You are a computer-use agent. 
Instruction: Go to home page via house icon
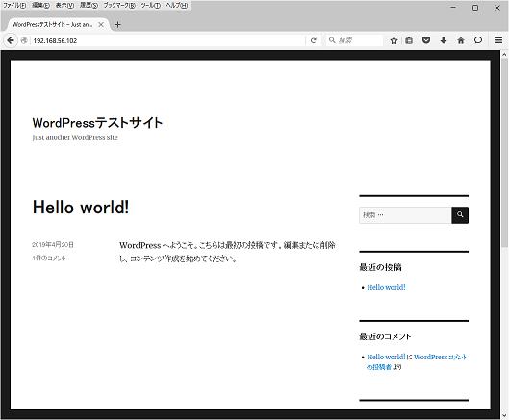(x=461, y=40)
